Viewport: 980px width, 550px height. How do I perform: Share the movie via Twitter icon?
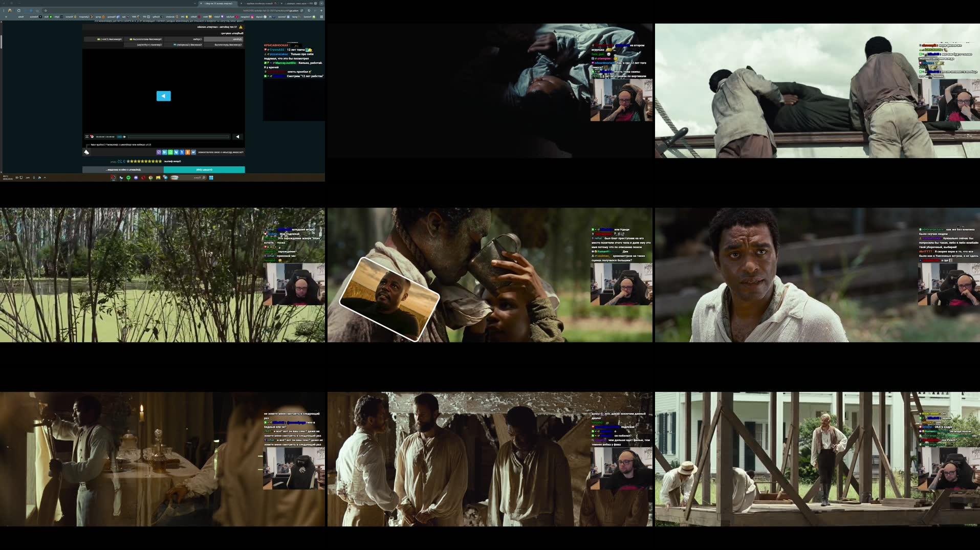coord(177,152)
